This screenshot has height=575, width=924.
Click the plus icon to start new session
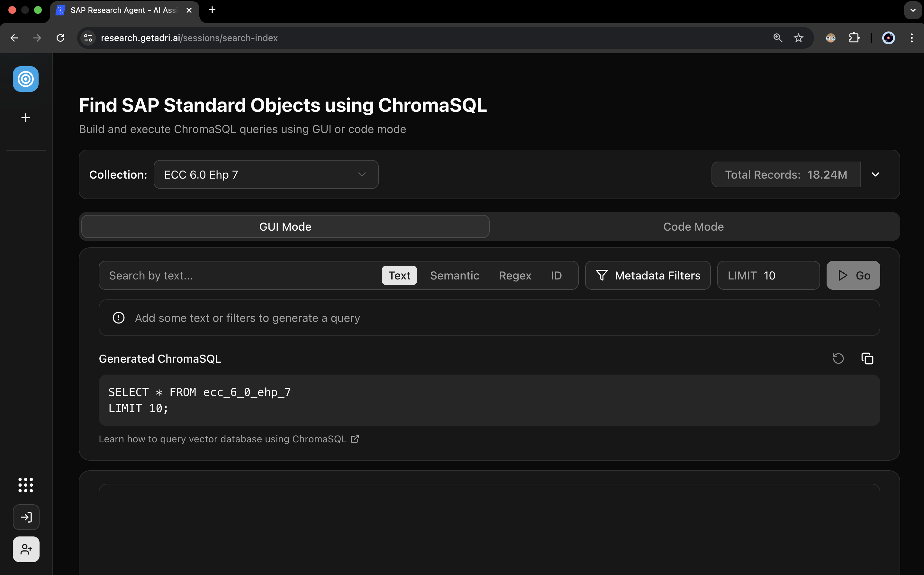(x=25, y=117)
